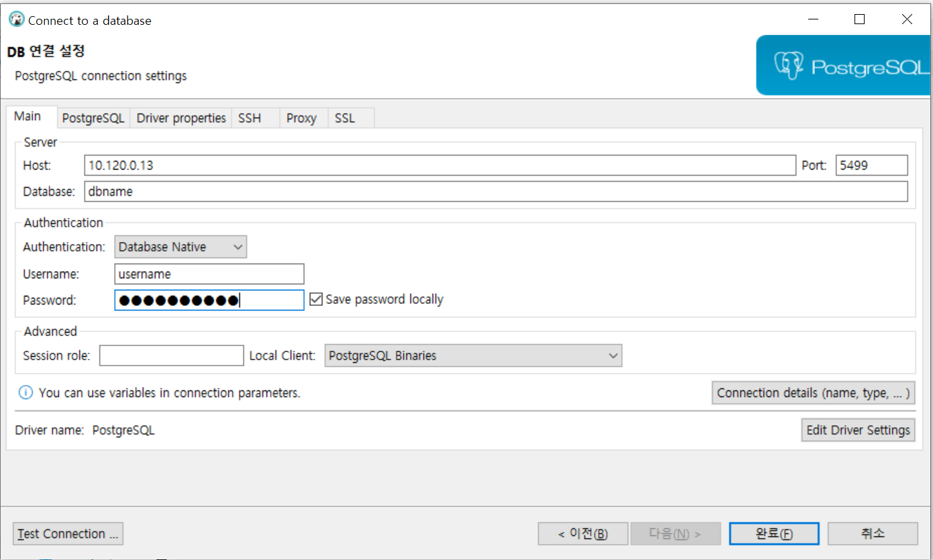
Task: Click the 'Driver name:' label
Action: pos(50,430)
